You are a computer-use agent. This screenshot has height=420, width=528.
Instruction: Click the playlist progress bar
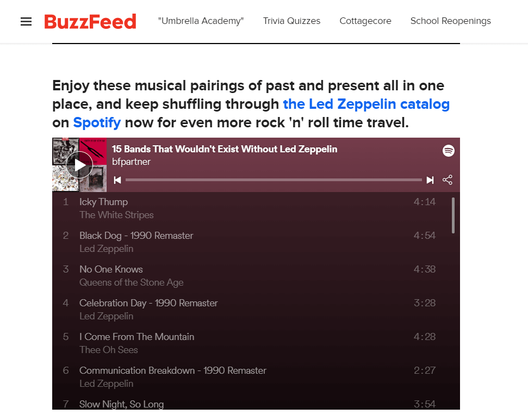click(x=274, y=180)
